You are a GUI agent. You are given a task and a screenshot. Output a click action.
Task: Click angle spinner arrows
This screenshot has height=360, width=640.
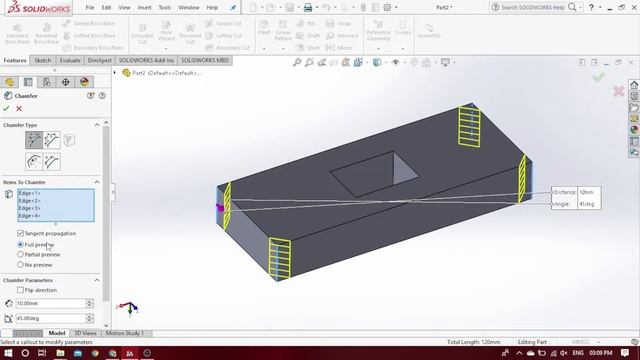[89, 318]
